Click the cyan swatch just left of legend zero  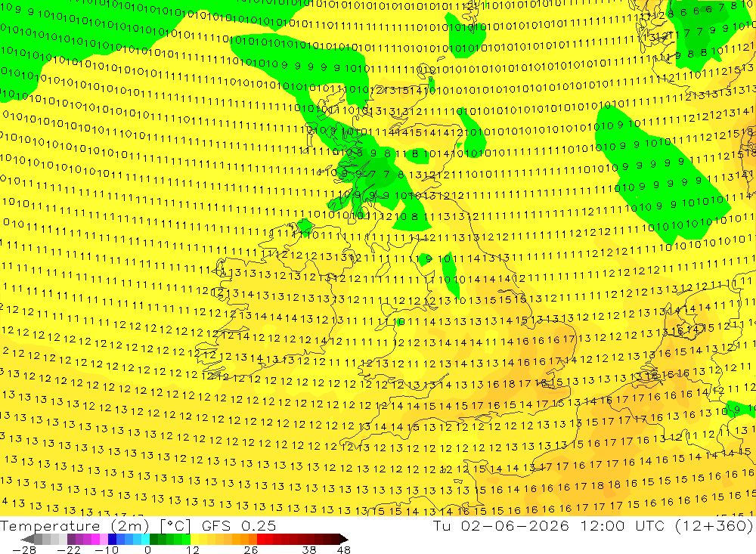click(x=145, y=539)
